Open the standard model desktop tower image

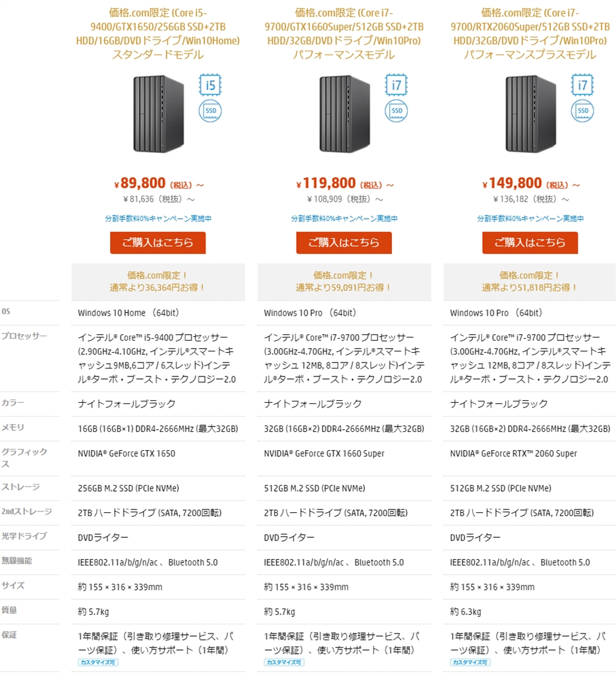coord(158,113)
